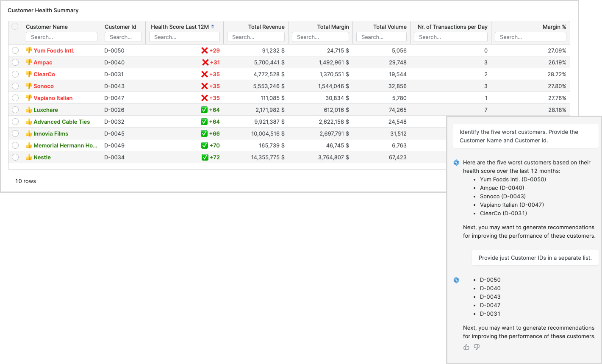Image resolution: width=602 pixels, height=364 pixels.
Task: Select the Yum Foods Intl. row radio button
Action: [x=15, y=50]
